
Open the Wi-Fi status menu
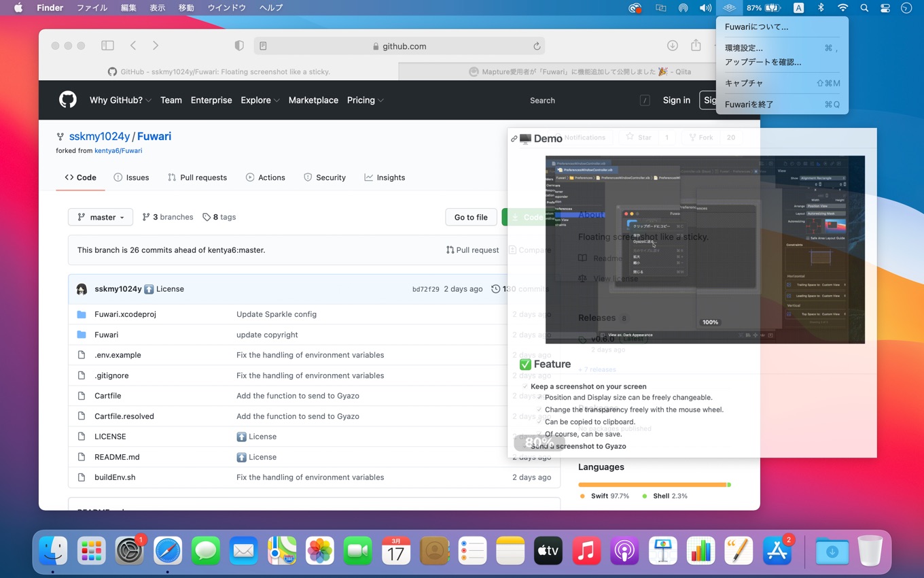843,8
